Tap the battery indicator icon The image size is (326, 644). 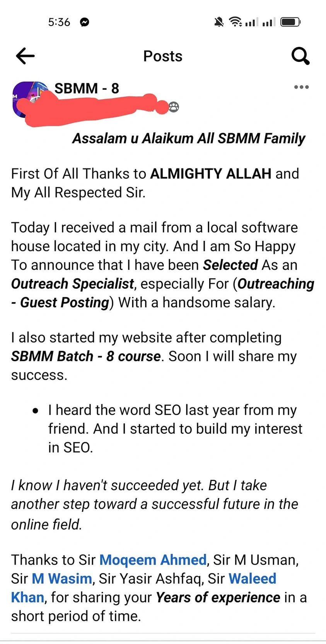coord(290,22)
